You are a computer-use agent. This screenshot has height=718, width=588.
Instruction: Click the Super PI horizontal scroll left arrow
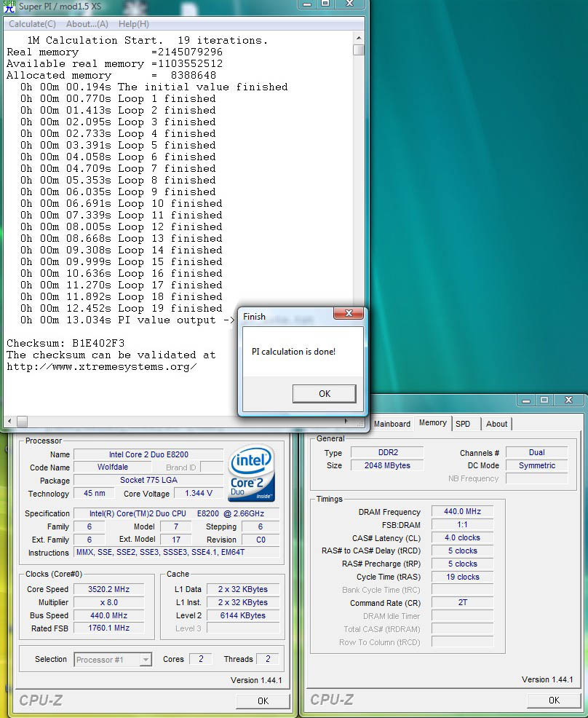click(x=9, y=420)
